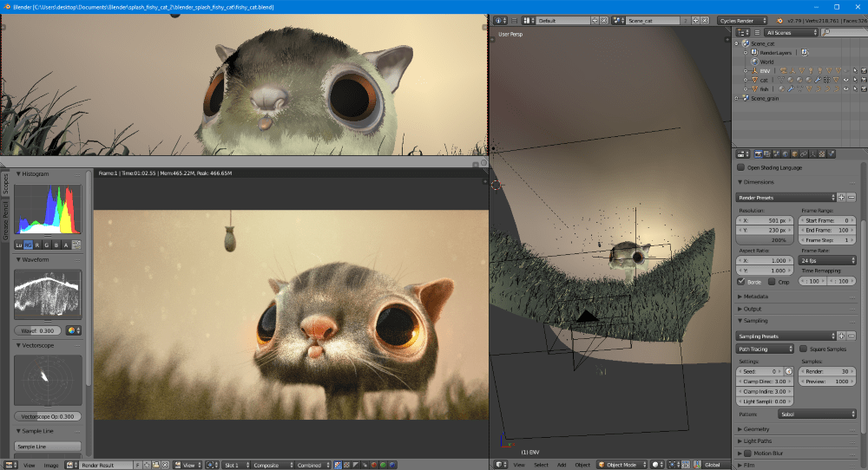Click the Sample Line button
868x470 pixels.
tap(48, 447)
